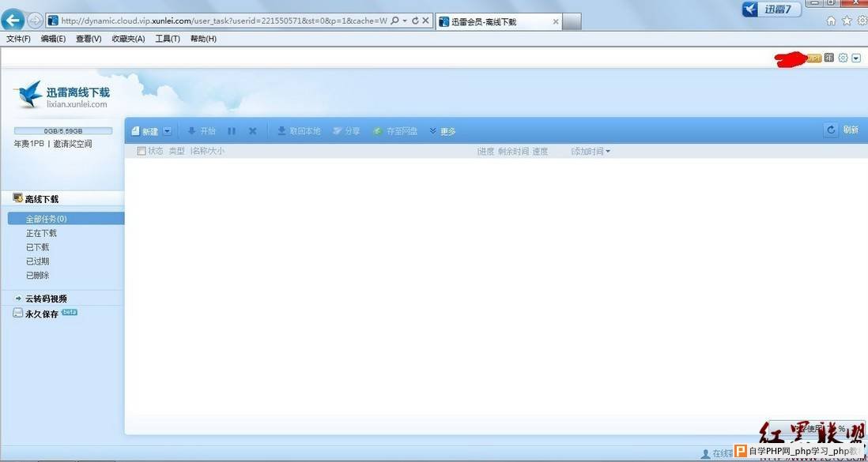
Task: Go back with the browser back arrow
Action: [x=12, y=21]
